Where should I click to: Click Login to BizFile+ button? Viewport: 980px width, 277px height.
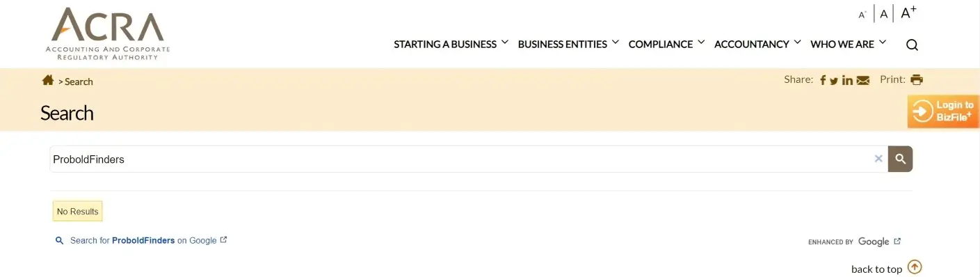(x=943, y=111)
